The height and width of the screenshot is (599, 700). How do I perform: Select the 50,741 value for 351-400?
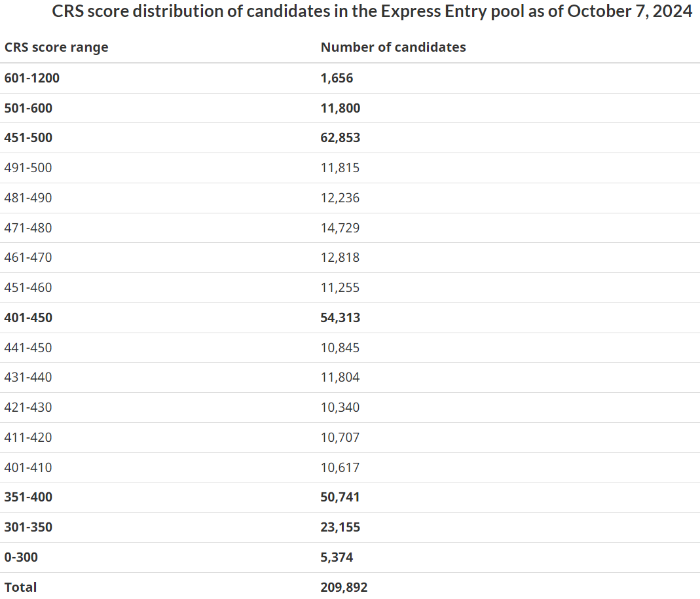click(340, 498)
